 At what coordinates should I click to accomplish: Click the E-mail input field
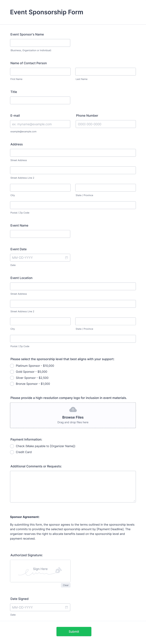(40, 124)
